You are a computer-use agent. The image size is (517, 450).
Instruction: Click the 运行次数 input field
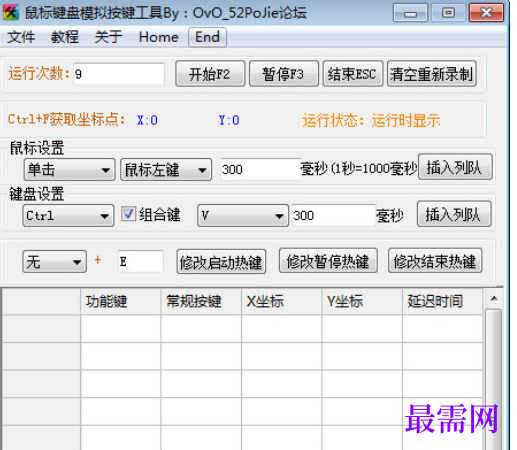tap(119, 74)
